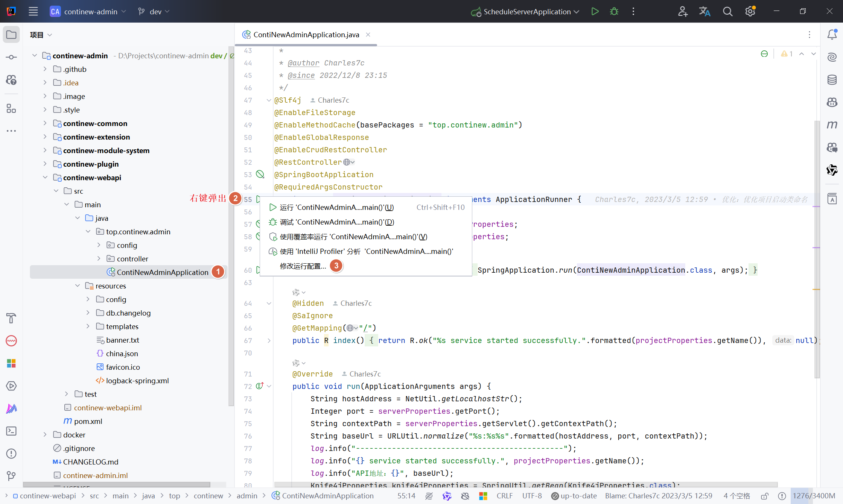Go to next highlighted warning arrow
This screenshot has width=843, height=504.
(x=813, y=54)
